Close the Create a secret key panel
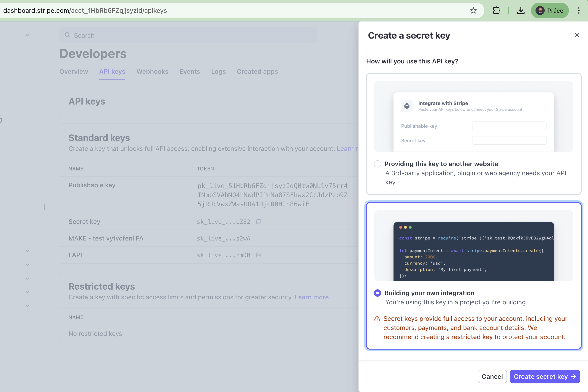 [x=577, y=35]
